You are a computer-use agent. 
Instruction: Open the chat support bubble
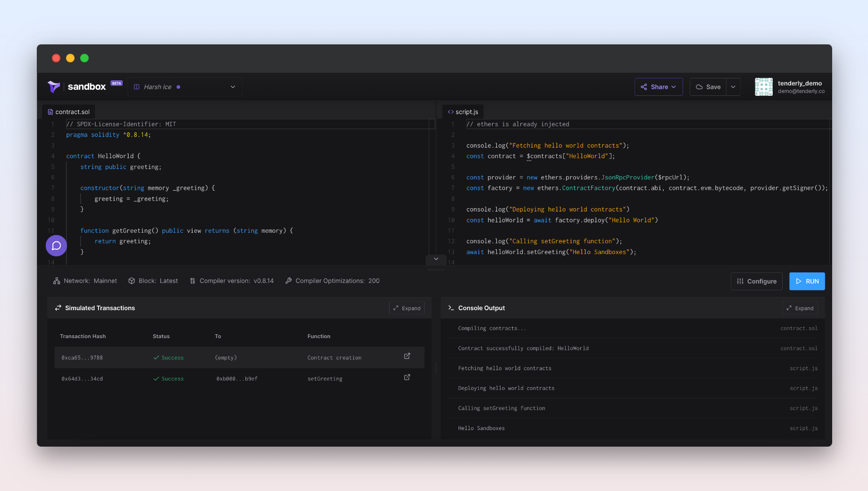pos(56,245)
